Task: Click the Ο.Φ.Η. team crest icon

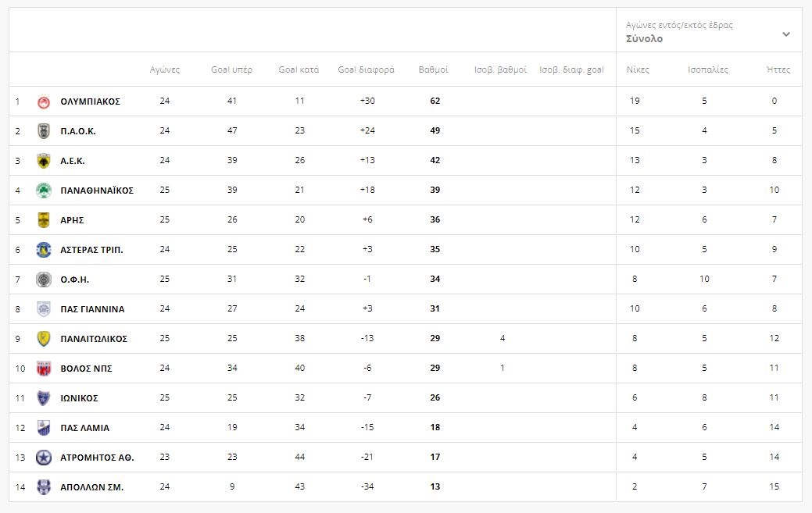Action: coord(44,280)
